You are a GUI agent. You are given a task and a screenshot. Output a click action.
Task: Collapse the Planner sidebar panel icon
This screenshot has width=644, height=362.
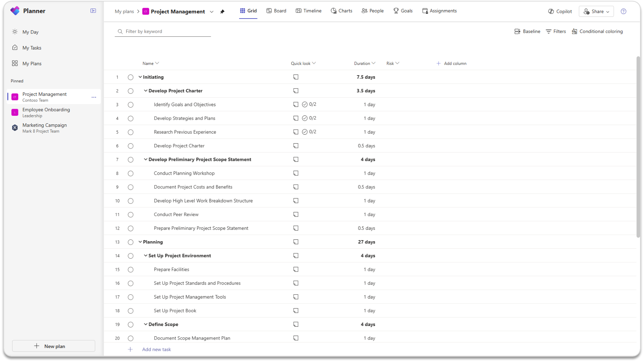(x=93, y=11)
